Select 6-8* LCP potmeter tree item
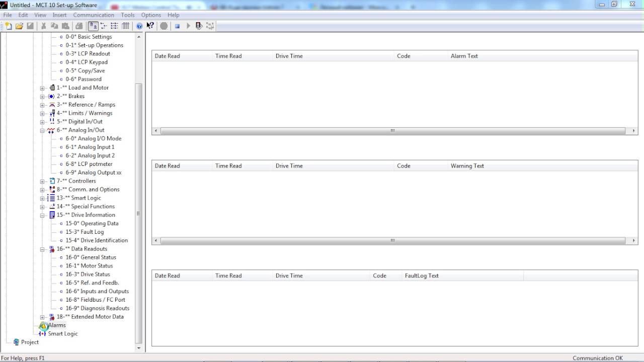This screenshot has width=644, height=362. point(89,164)
